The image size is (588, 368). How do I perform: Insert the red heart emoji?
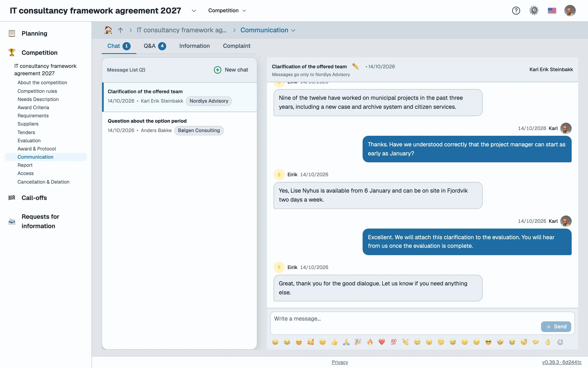tap(382, 342)
